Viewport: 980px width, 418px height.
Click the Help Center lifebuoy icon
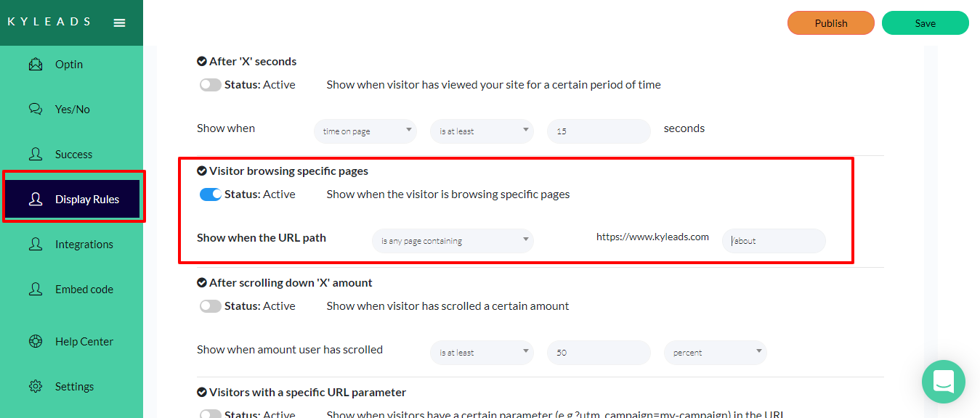point(36,342)
